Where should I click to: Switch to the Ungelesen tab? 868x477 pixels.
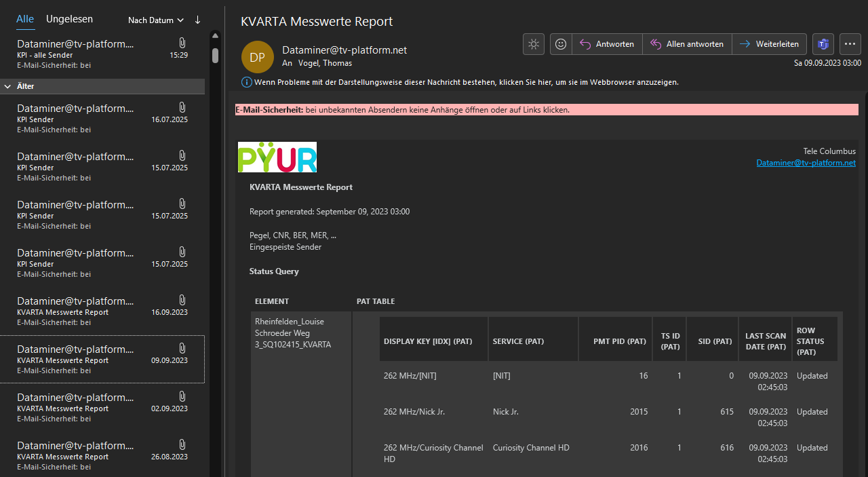69,19
